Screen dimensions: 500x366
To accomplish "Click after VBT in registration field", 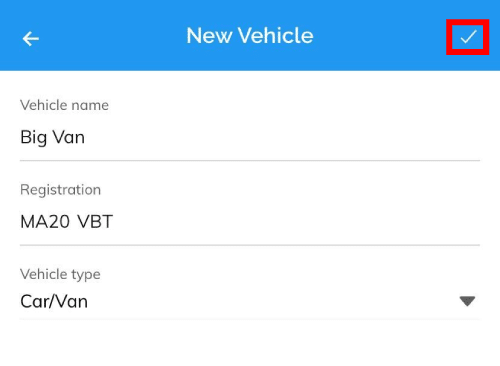I will [x=116, y=222].
